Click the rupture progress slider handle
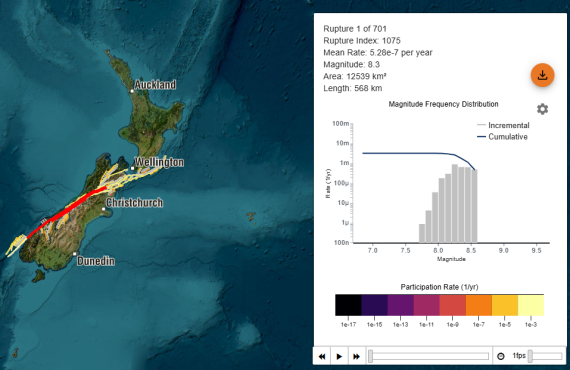Viewport: 570px width, 370px height. (370, 356)
